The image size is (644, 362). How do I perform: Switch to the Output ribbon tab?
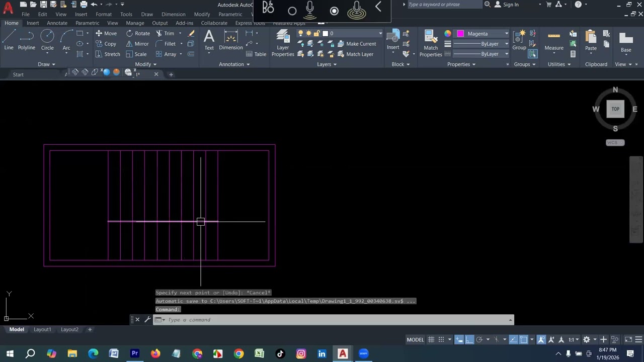coord(159,23)
